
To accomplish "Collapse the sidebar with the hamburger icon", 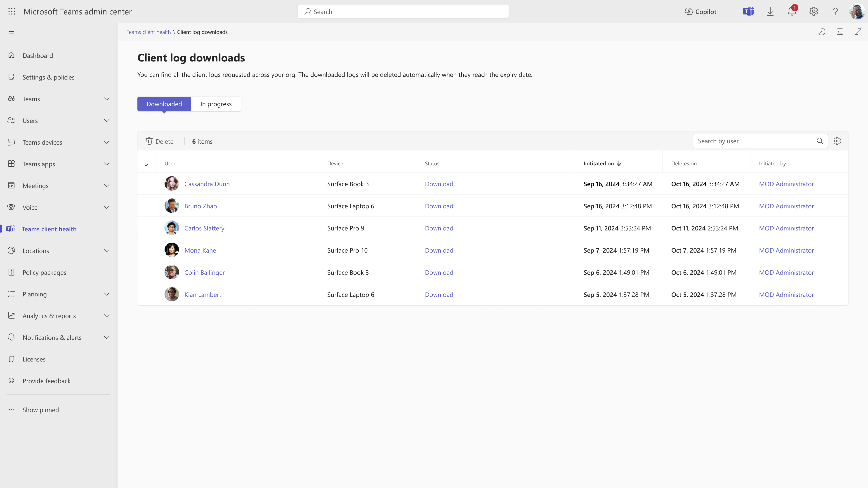I will pos(11,33).
